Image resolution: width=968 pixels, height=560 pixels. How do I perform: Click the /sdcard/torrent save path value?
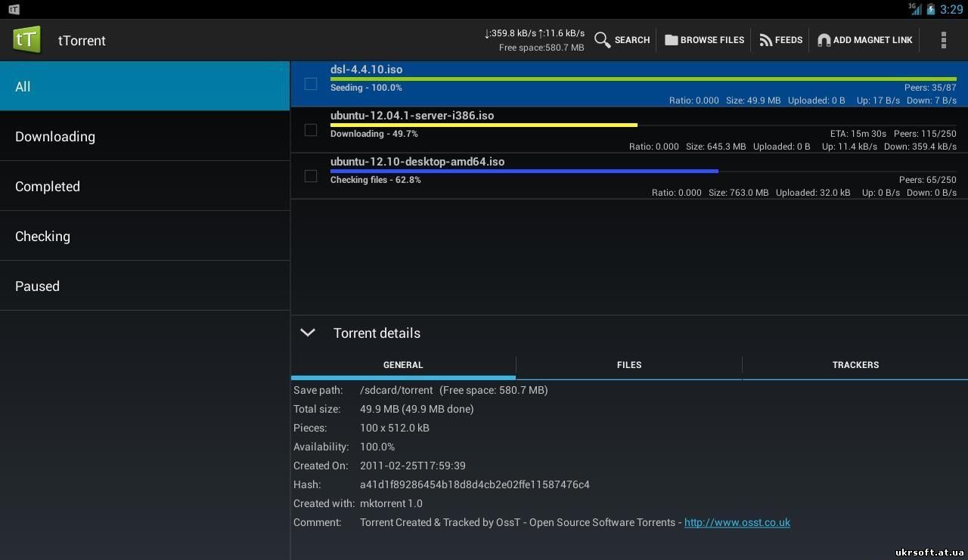396,390
